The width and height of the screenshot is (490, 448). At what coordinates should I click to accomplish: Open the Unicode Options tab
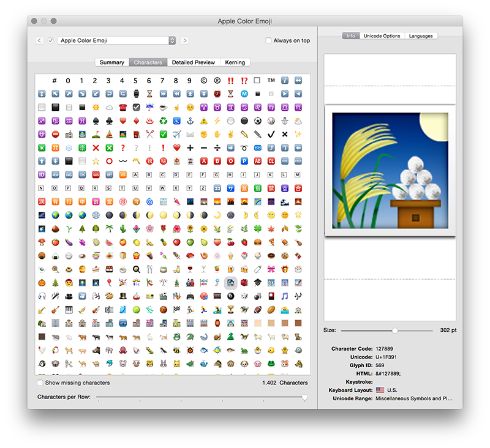[382, 36]
